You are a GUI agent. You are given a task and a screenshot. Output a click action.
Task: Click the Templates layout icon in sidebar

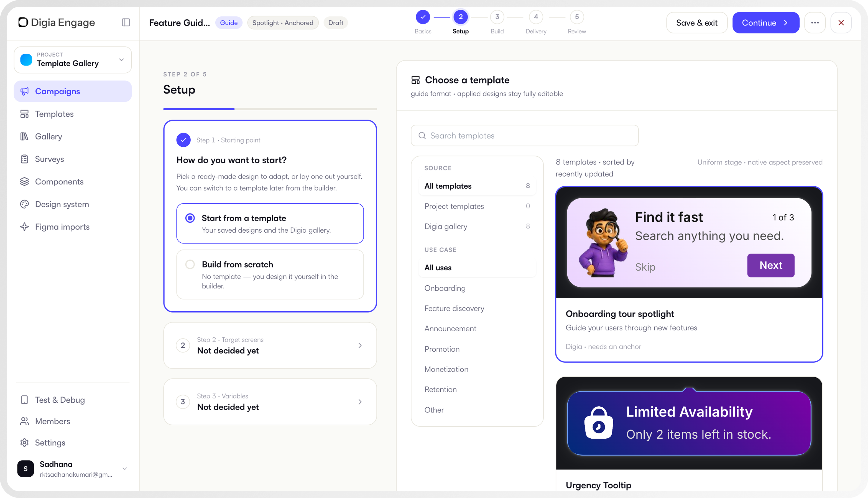25,114
